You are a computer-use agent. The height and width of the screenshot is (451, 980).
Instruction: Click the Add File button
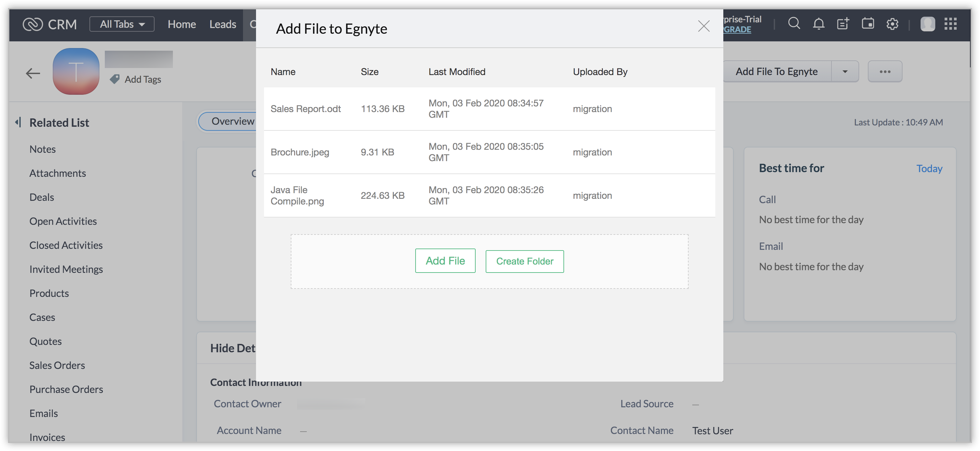(x=445, y=261)
